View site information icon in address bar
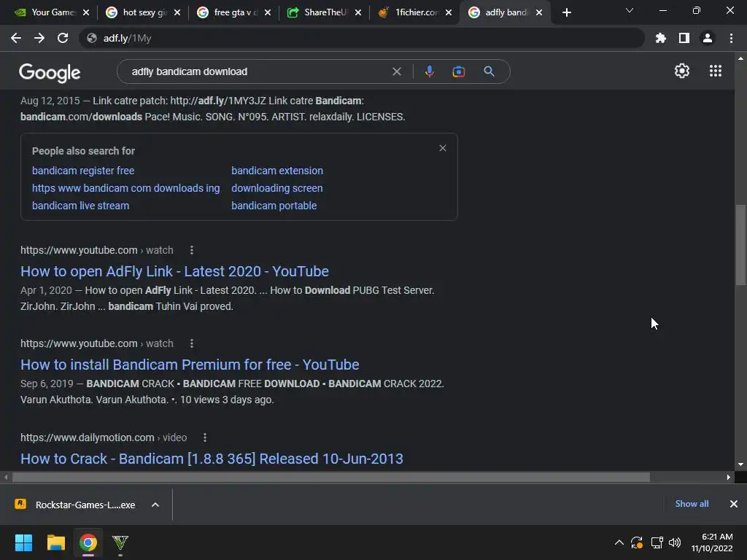This screenshot has height=560, width=747. pyautogui.click(x=92, y=38)
